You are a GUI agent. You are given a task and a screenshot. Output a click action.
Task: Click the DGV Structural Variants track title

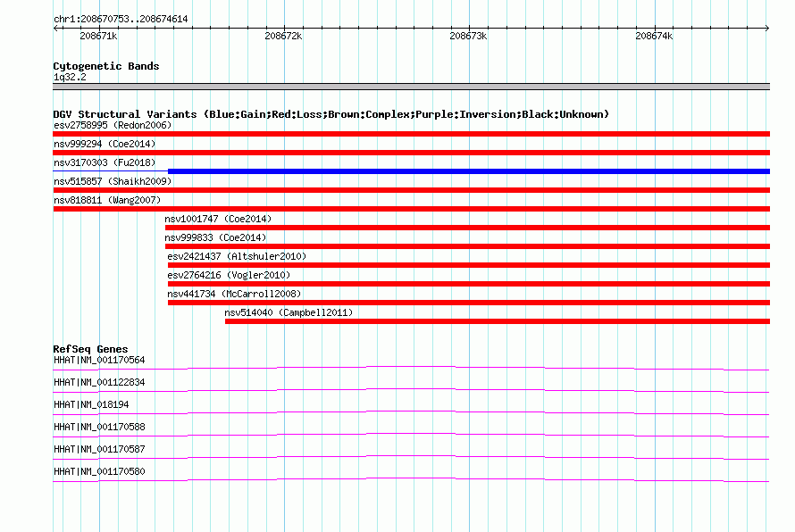coord(331,114)
